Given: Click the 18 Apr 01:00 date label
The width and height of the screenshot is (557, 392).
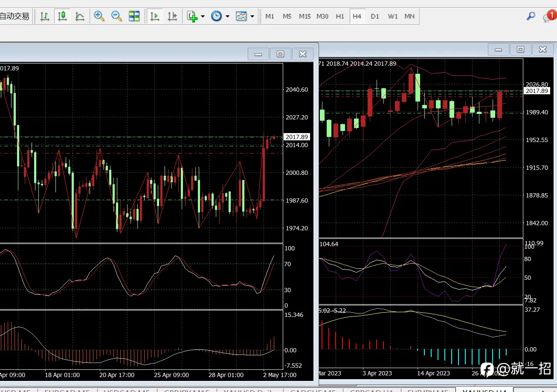Looking at the screenshot, I should (62, 375).
